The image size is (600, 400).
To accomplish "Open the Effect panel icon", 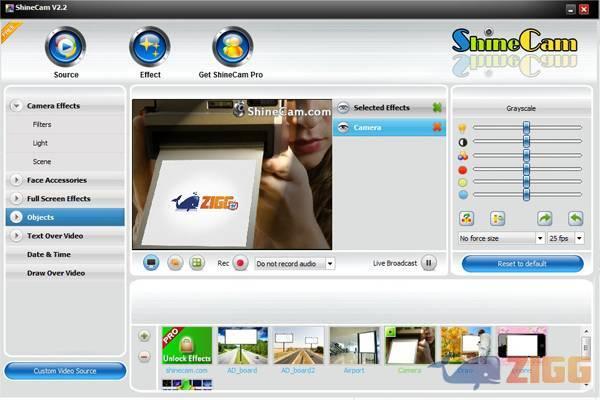I will click(150, 47).
